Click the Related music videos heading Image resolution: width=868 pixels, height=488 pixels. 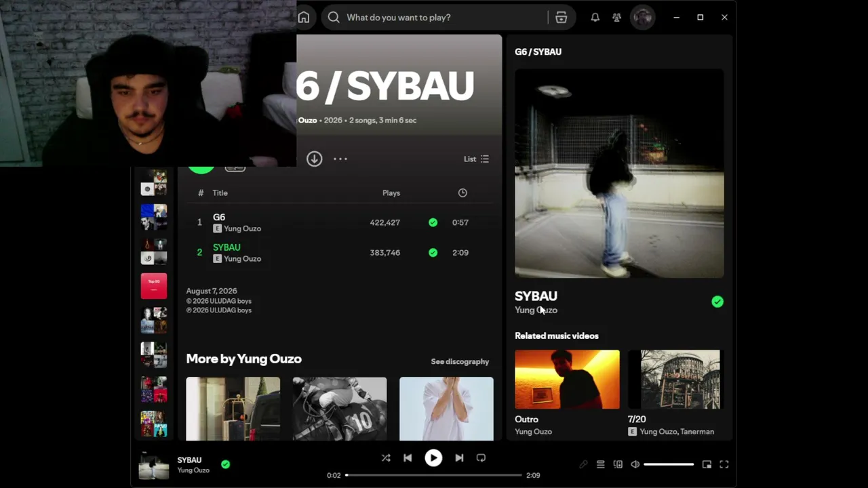(x=556, y=336)
